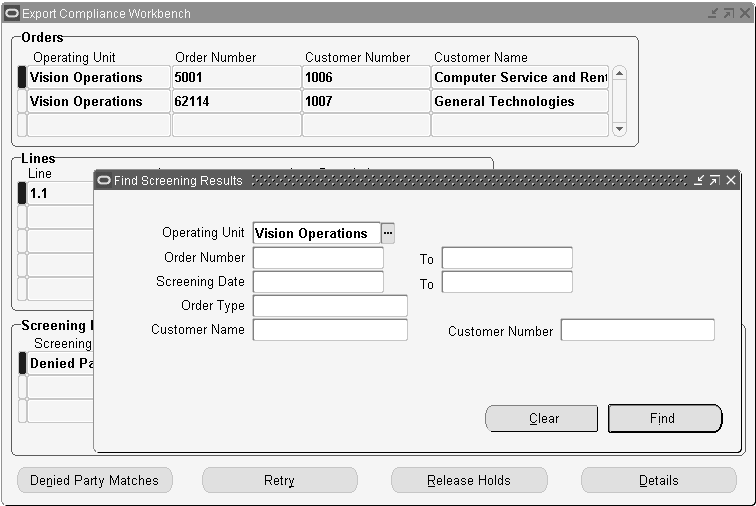Click into the Customer Name search field
The width and height of the screenshot is (756, 506).
[x=330, y=330]
